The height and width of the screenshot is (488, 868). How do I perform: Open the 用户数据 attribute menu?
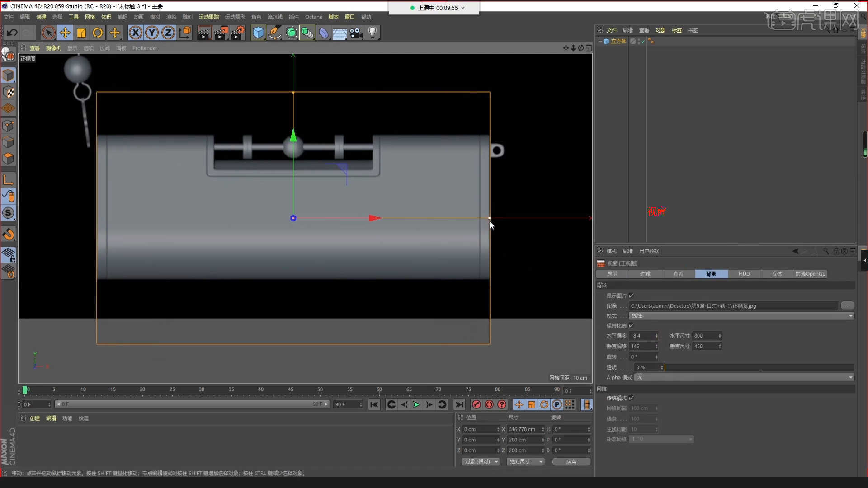tap(649, 251)
